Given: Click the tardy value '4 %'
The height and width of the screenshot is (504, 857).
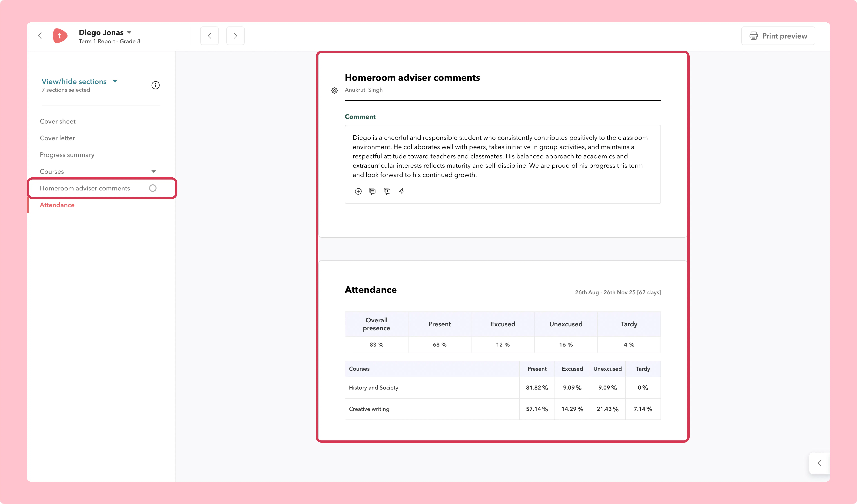Looking at the screenshot, I should [x=629, y=345].
